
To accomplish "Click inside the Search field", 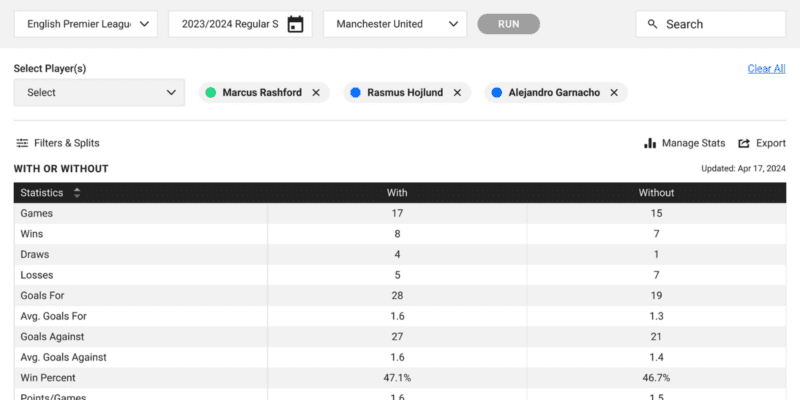I will (x=722, y=24).
